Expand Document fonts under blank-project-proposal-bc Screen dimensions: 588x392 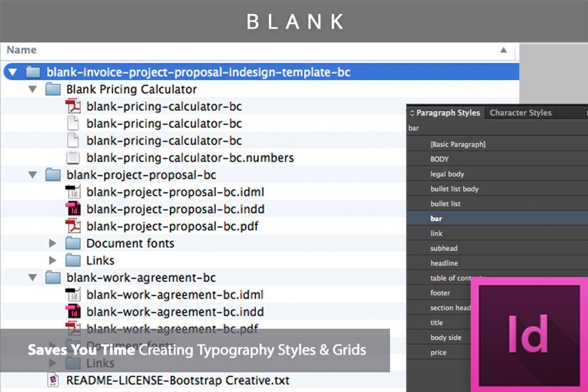point(53,244)
